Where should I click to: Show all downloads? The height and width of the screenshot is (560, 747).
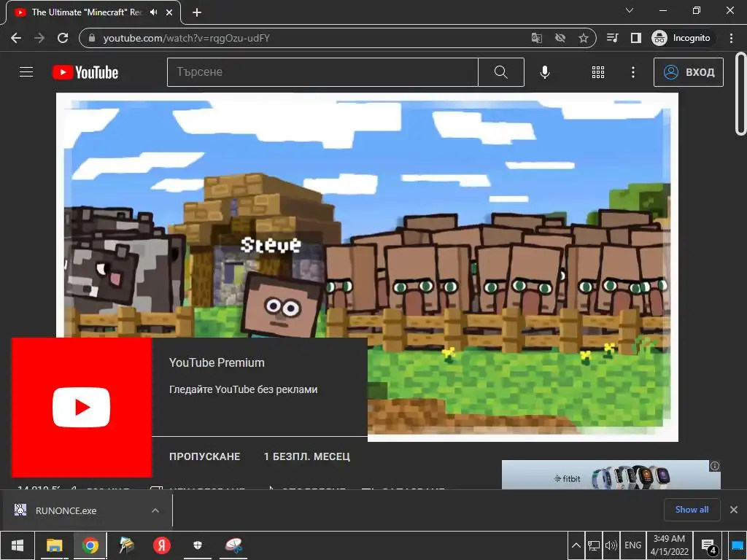(692, 510)
